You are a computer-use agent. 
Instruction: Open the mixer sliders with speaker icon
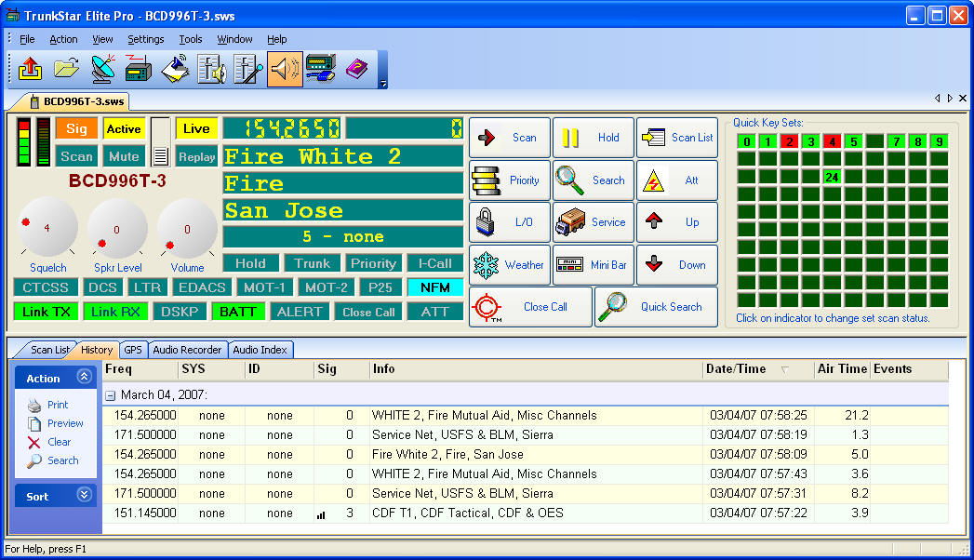coord(212,69)
